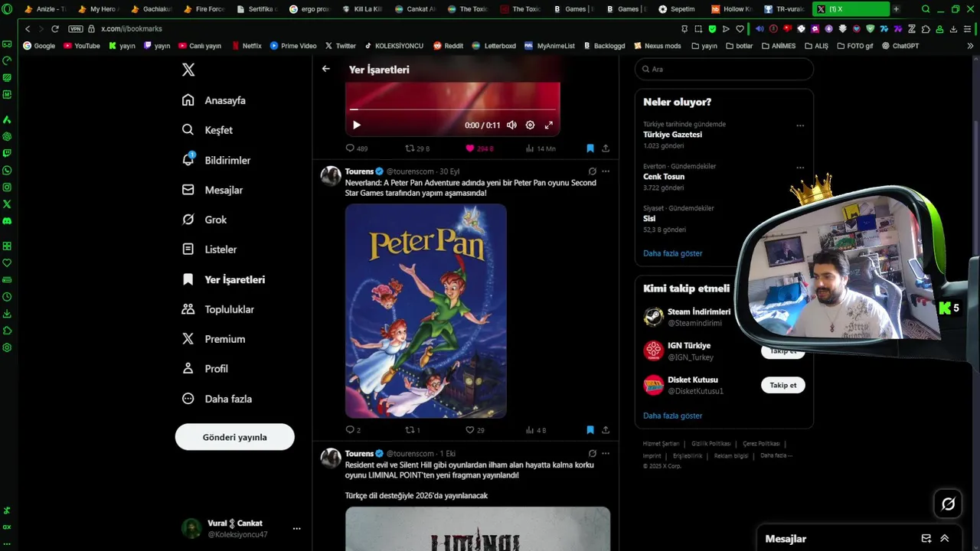Open Bildirimler notifications
980x551 pixels.
[x=216, y=160]
